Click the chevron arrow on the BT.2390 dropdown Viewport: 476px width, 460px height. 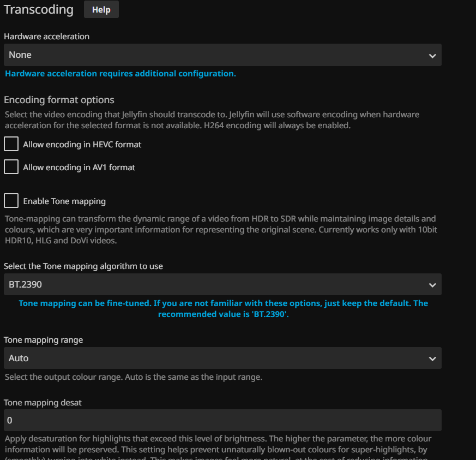(432, 285)
